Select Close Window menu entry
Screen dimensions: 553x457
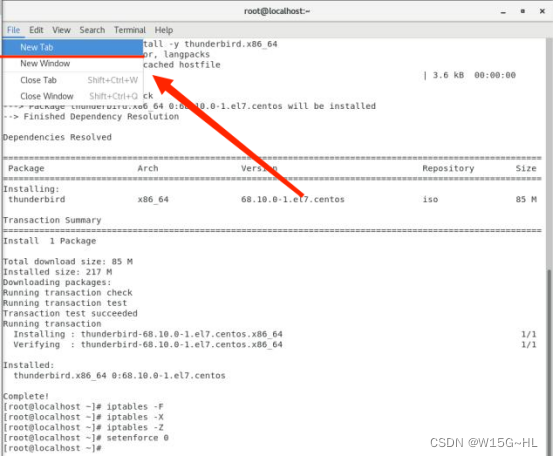tap(73, 96)
